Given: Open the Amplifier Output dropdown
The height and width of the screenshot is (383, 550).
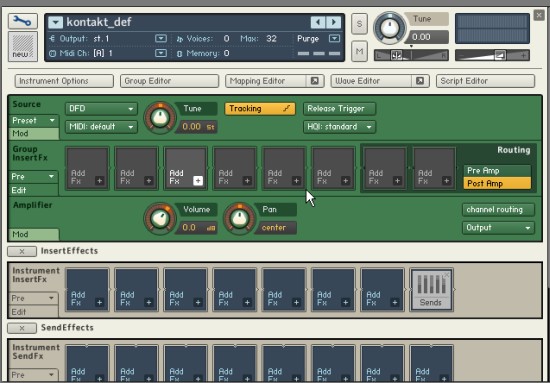Looking at the screenshot, I should [x=498, y=228].
